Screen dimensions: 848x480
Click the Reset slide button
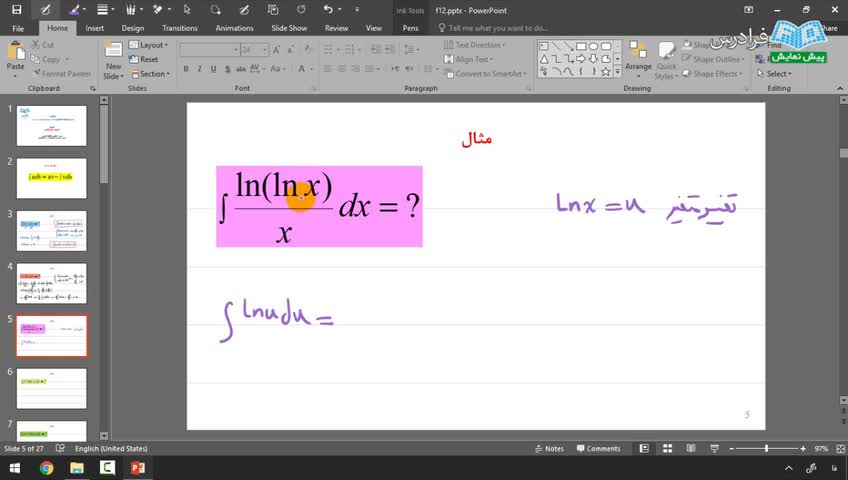coord(144,59)
